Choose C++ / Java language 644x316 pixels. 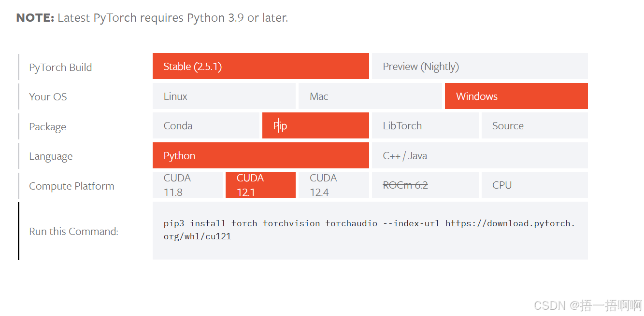pyautogui.click(x=480, y=155)
